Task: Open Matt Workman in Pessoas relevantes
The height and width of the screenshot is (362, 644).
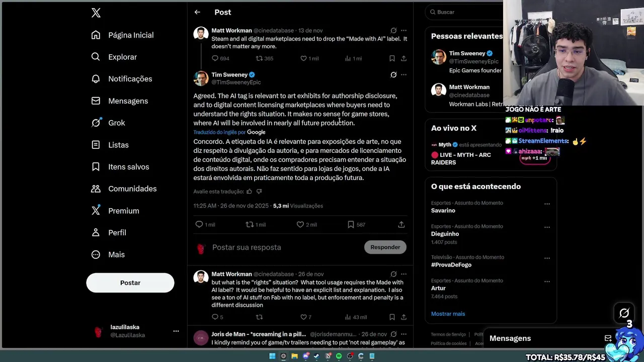Action: tap(469, 87)
